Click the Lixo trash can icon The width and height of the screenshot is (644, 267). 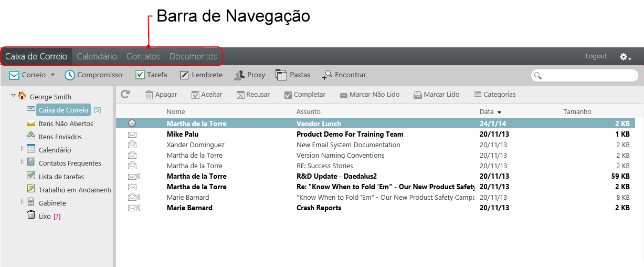click(x=31, y=215)
